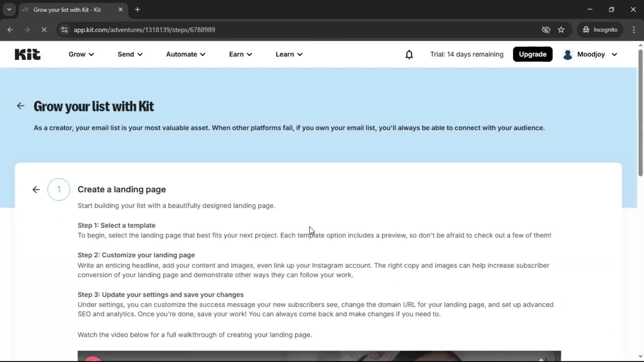Click the back arrow beside the page heading
This screenshot has height=362, width=644.
(20, 106)
